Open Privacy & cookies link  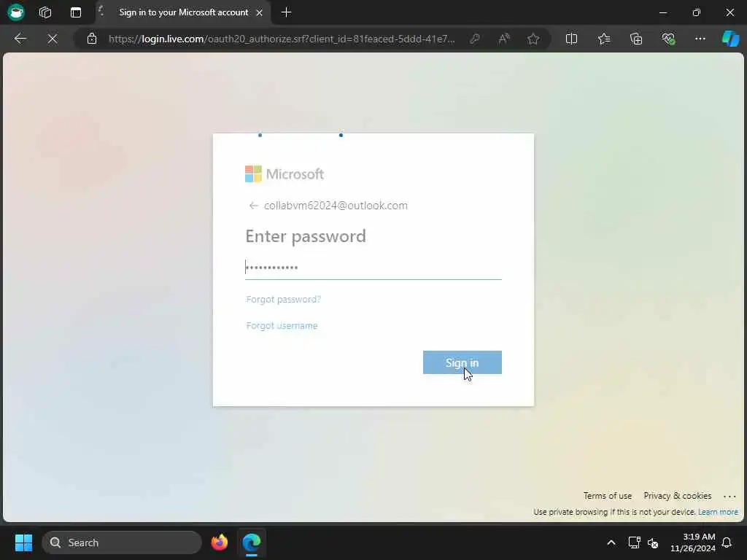click(x=677, y=496)
